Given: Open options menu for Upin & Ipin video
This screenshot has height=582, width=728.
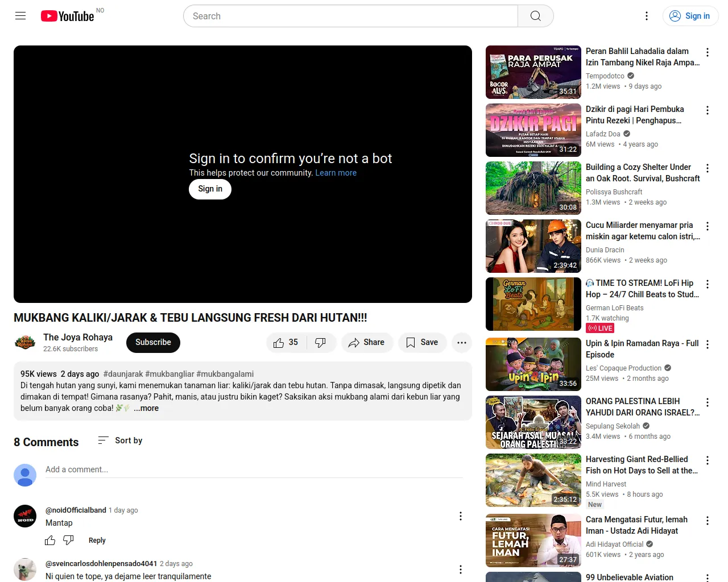Looking at the screenshot, I should [708, 344].
